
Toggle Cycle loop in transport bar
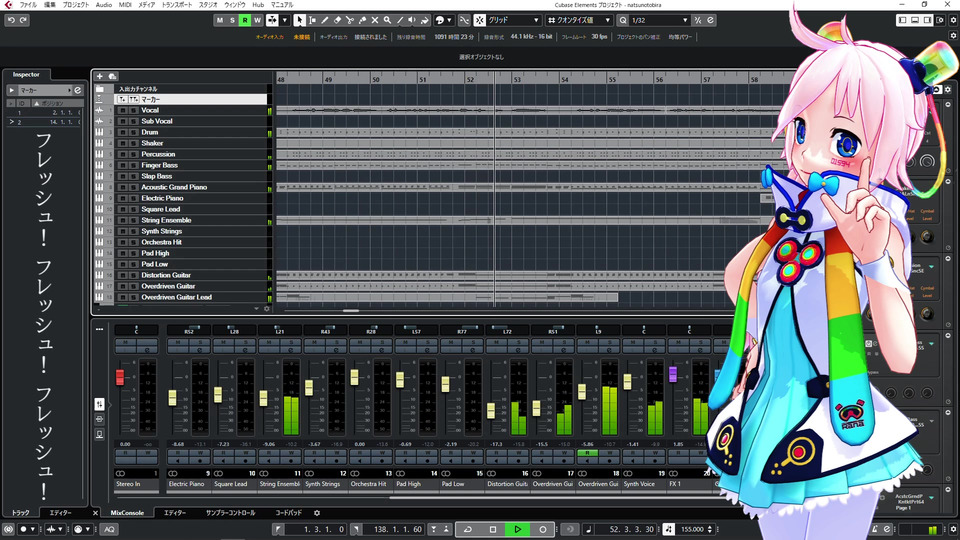(x=468, y=529)
